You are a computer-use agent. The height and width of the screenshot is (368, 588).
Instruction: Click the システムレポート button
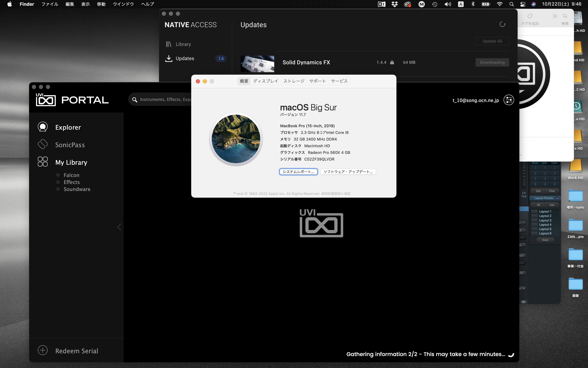(x=298, y=172)
